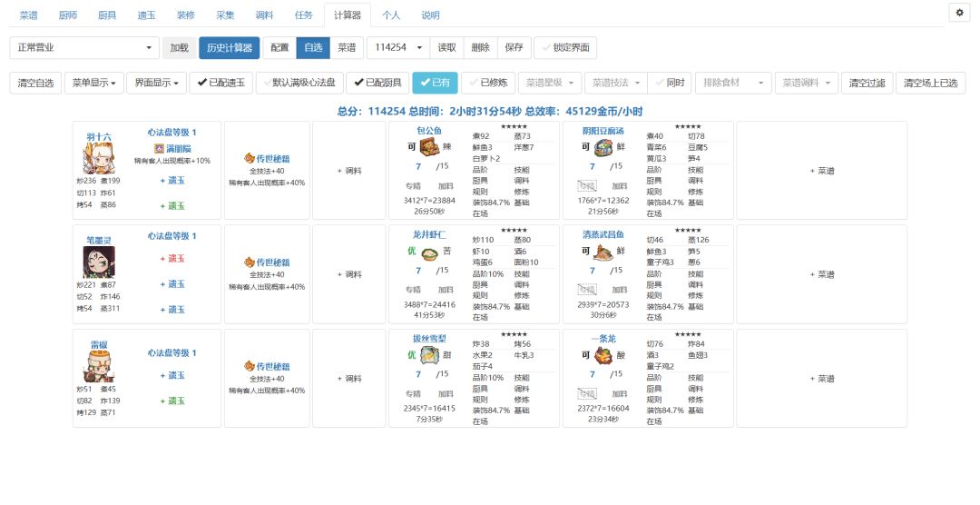This screenshot has height=505, width=980.
Task: Click the 龙井虾仁 dish icon
Action: click(428, 252)
